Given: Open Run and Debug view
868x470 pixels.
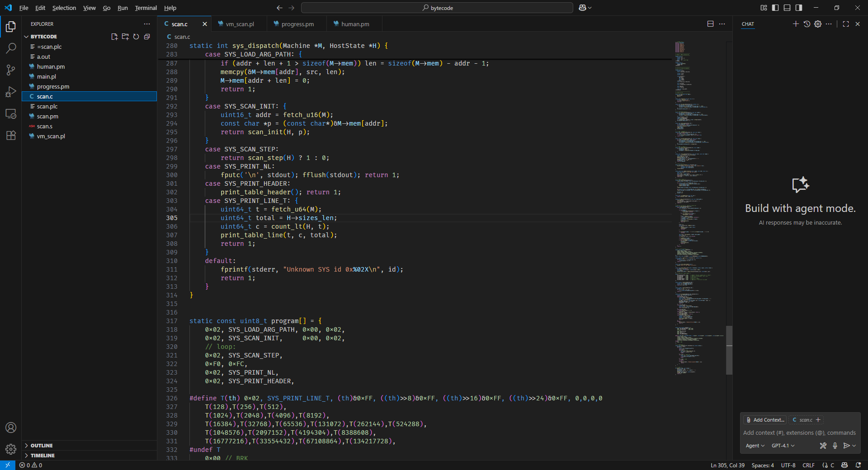Looking at the screenshot, I should (x=11, y=92).
